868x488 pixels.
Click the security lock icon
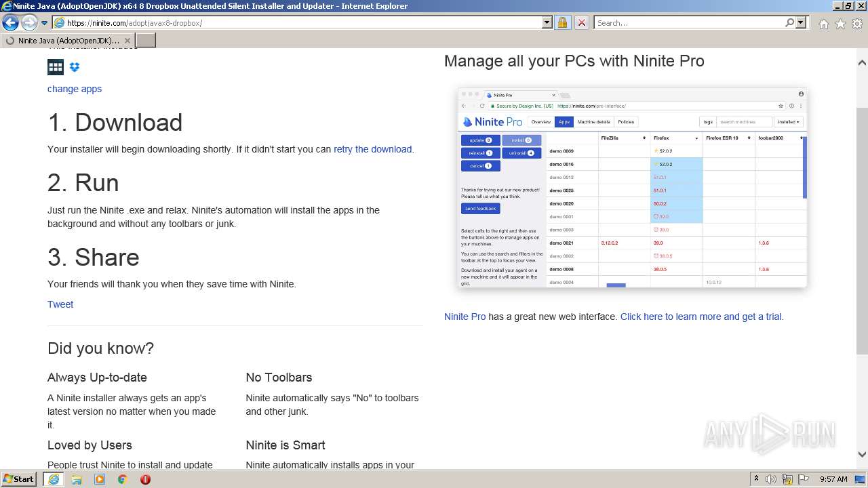[x=562, y=22]
